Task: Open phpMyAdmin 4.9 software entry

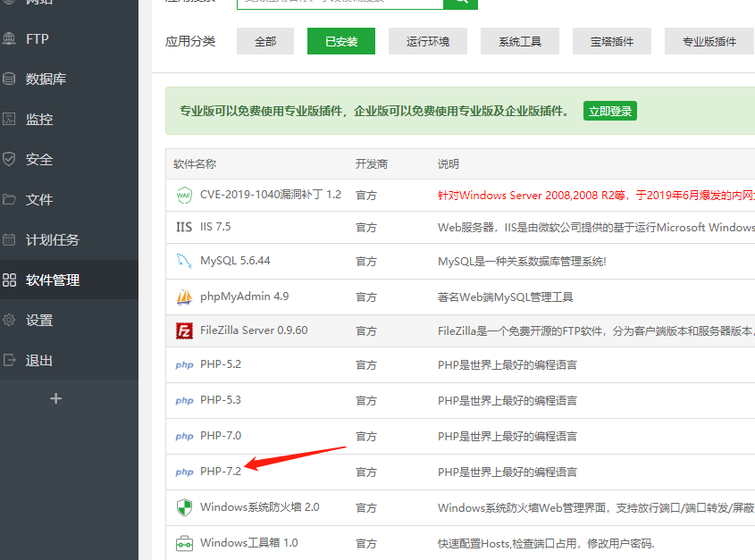Action: point(245,297)
